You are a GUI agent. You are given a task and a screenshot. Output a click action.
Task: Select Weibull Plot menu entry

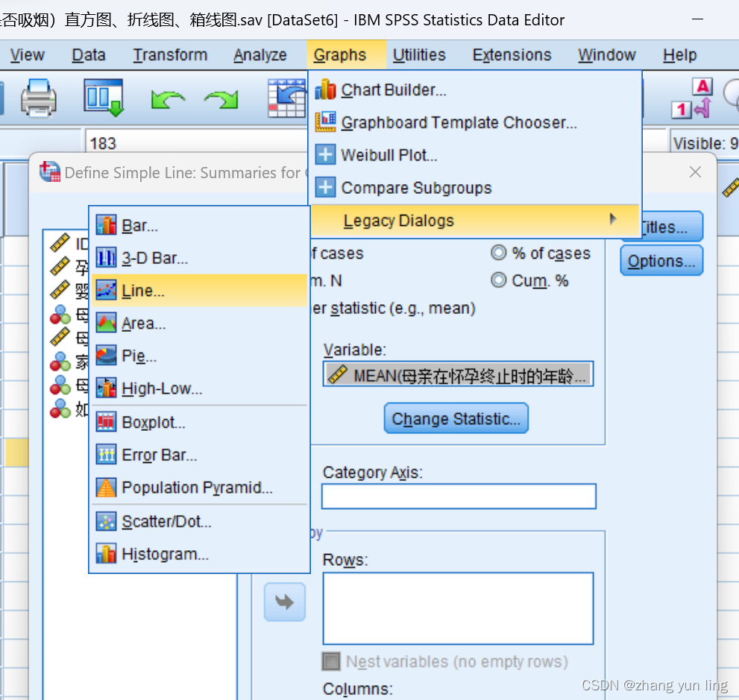(475, 155)
